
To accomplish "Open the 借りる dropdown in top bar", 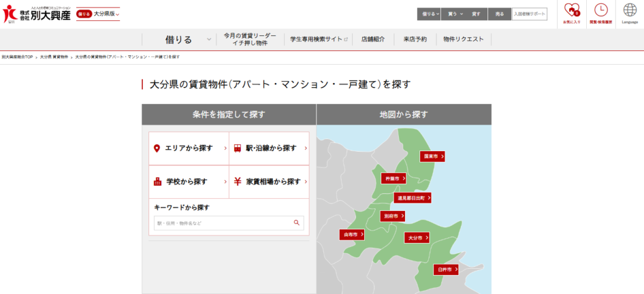I will tap(431, 14).
